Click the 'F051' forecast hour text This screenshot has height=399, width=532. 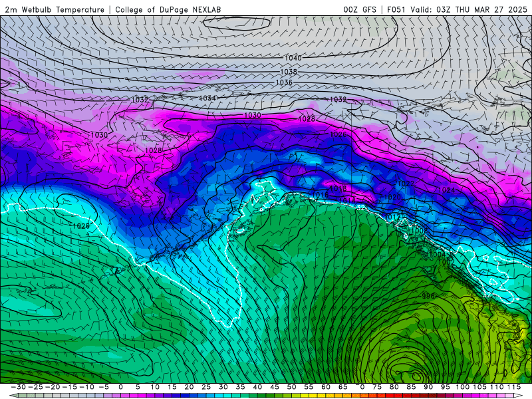[x=396, y=10]
